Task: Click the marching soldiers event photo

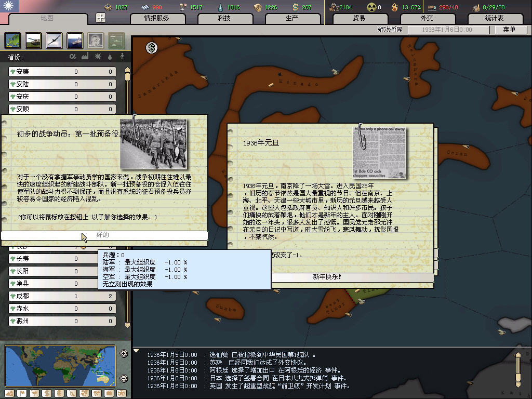Action: tap(153, 144)
